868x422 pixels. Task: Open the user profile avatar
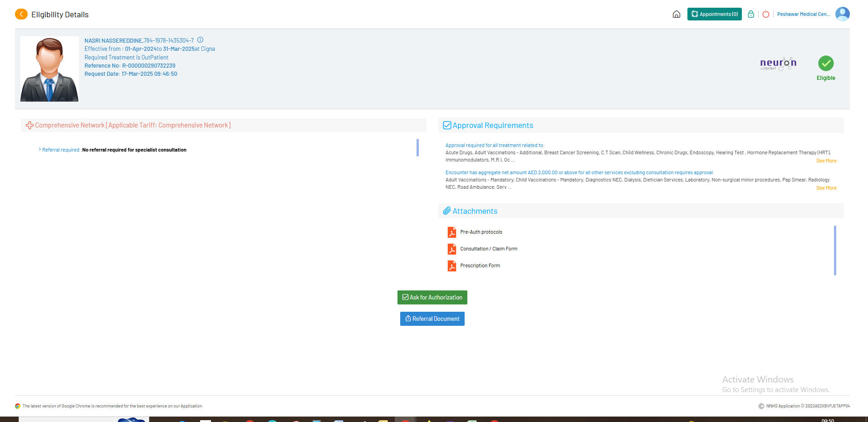click(x=842, y=14)
